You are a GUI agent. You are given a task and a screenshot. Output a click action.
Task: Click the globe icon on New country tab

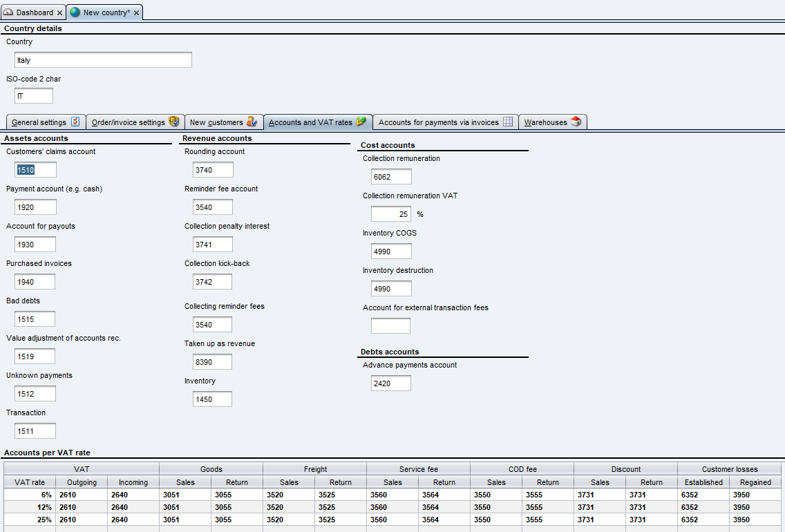tap(75, 12)
